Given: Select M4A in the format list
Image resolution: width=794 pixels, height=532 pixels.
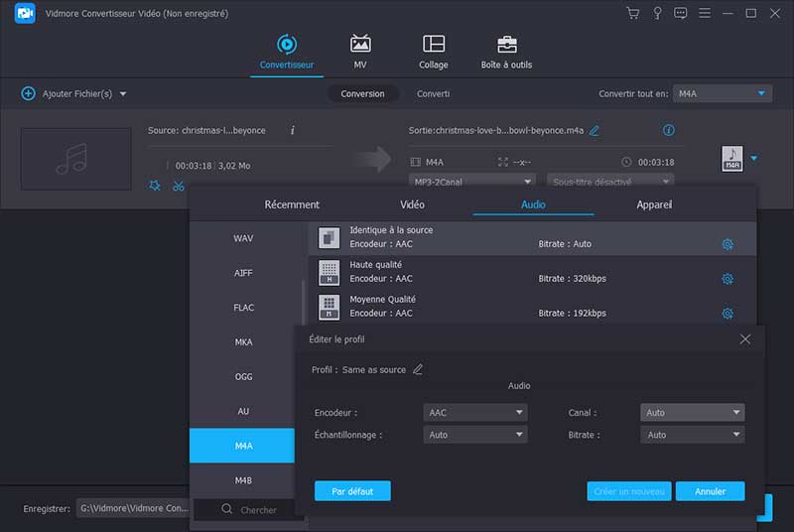Looking at the screenshot, I should point(242,446).
